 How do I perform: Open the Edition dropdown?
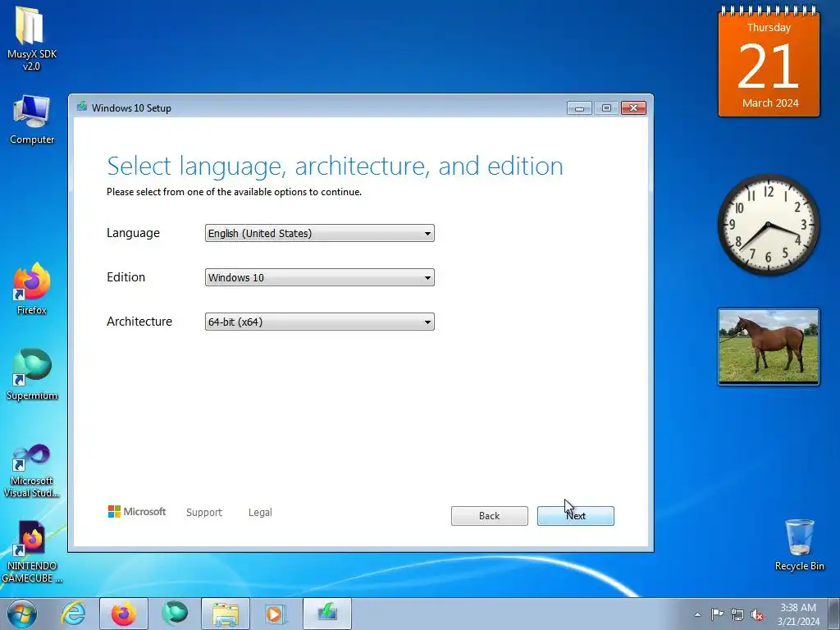(x=320, y=277)
